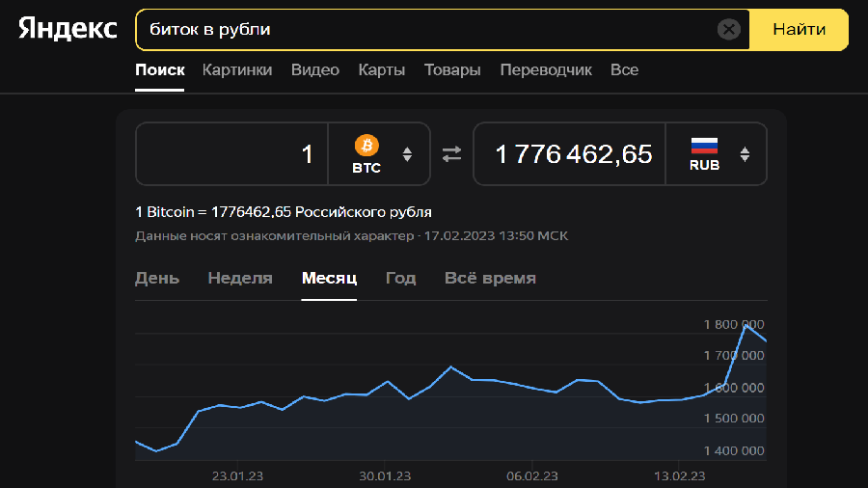Click the Russian flag icon

[704, 146]
